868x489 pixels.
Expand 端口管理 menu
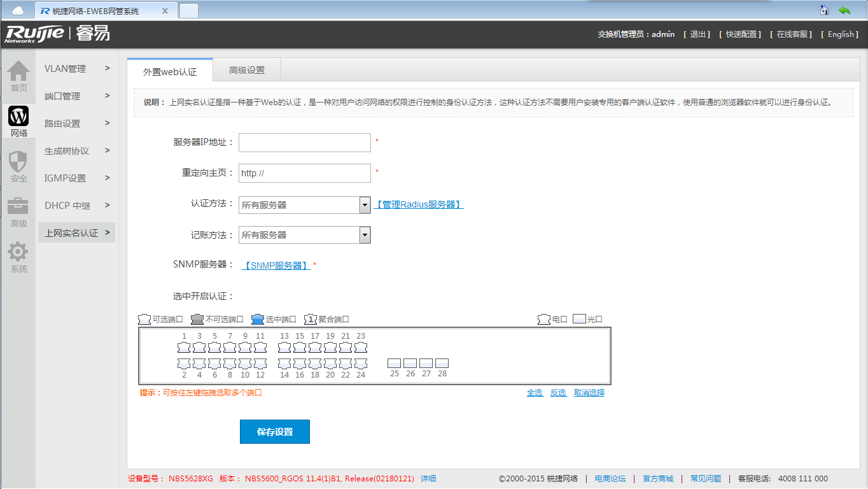(x=76, y=96)
